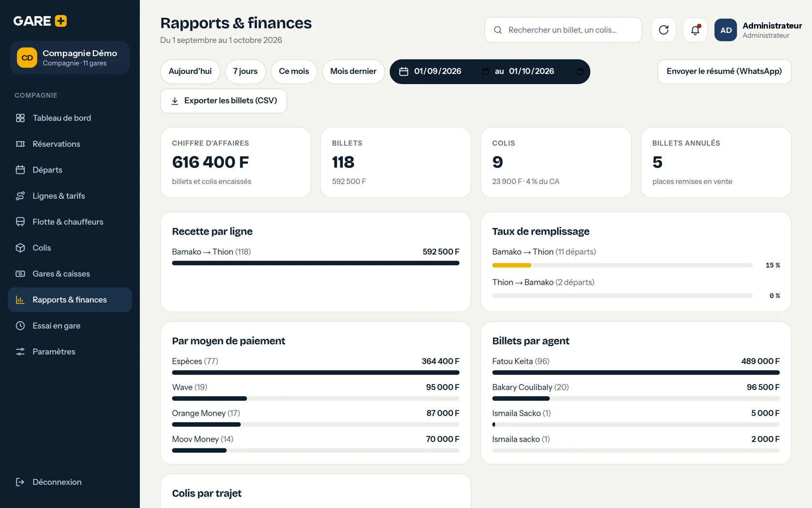Click the search magnifier icon
Image resolution: width=812 pixels, height=508 pixels.
coord(498,30)
